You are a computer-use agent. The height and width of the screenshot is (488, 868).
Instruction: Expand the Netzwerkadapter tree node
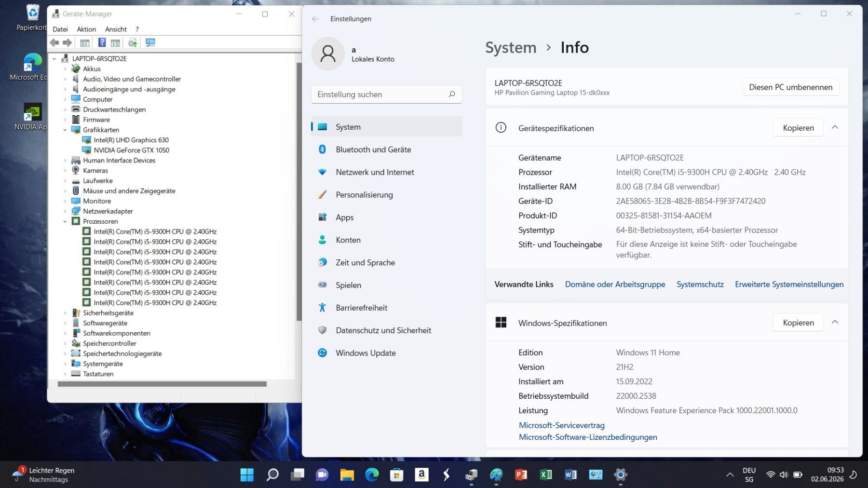pyautogui.click(x=65, y=211)
